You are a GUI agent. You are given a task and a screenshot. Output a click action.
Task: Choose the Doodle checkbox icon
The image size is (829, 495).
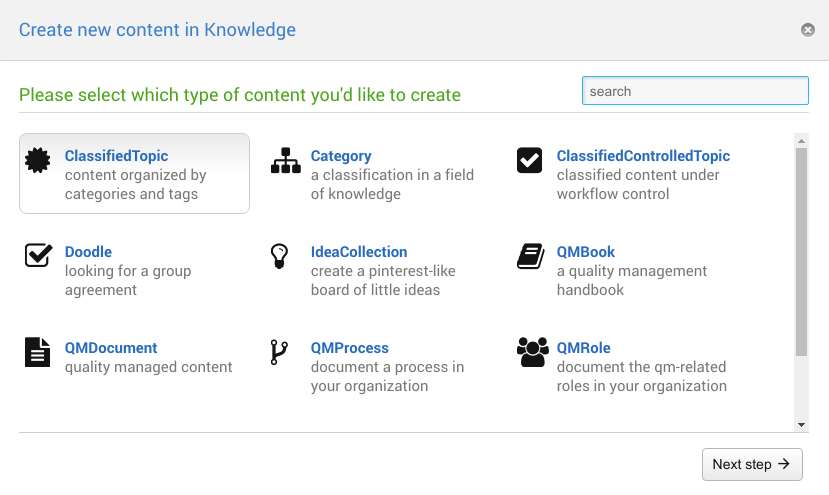38,256
